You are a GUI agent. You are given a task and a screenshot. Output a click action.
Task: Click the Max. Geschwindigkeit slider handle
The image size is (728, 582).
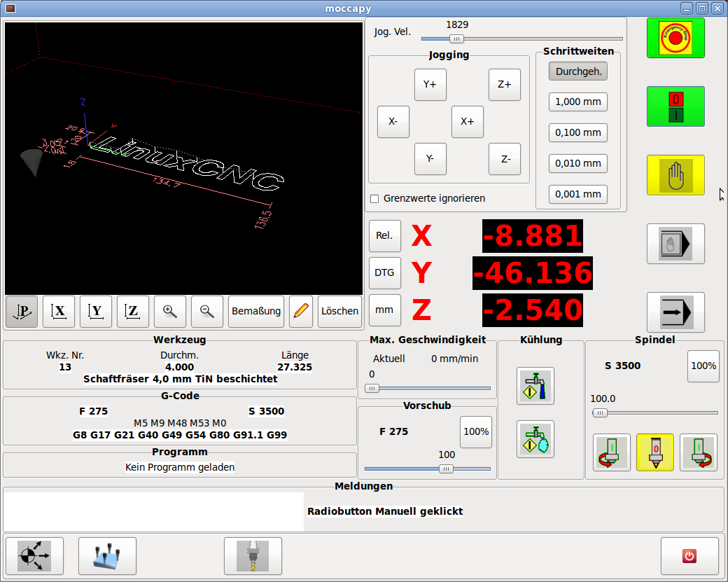point(372,388)
